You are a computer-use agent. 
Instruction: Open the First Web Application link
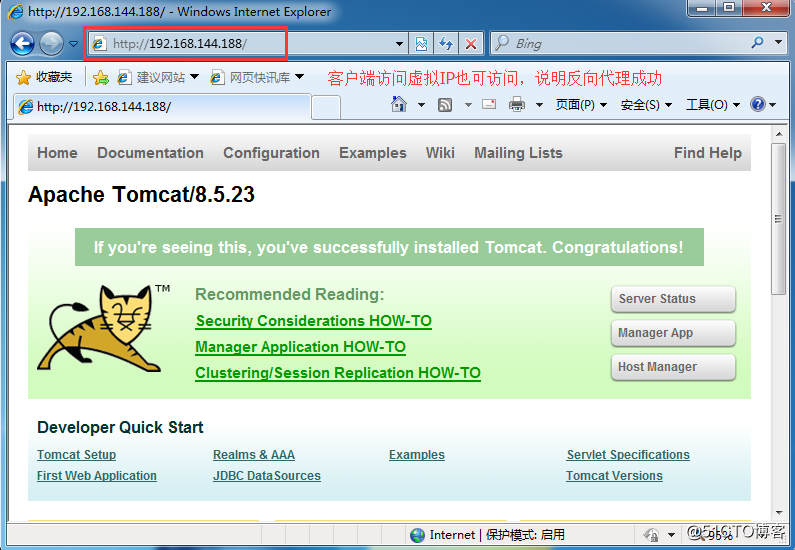click(97, 475)
